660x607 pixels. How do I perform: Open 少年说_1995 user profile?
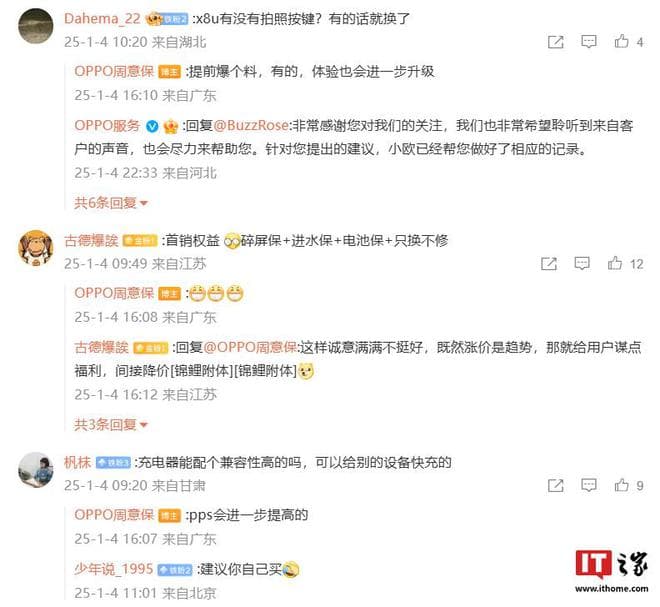(113, 569)
